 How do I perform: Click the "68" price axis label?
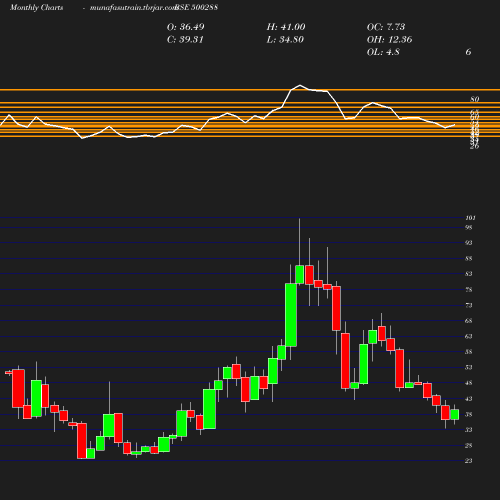pos(469,321)
